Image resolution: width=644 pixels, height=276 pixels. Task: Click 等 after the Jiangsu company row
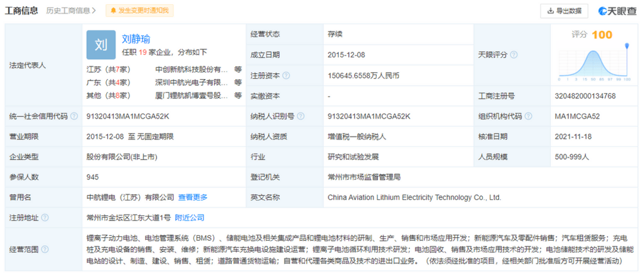tap(238, 69)
